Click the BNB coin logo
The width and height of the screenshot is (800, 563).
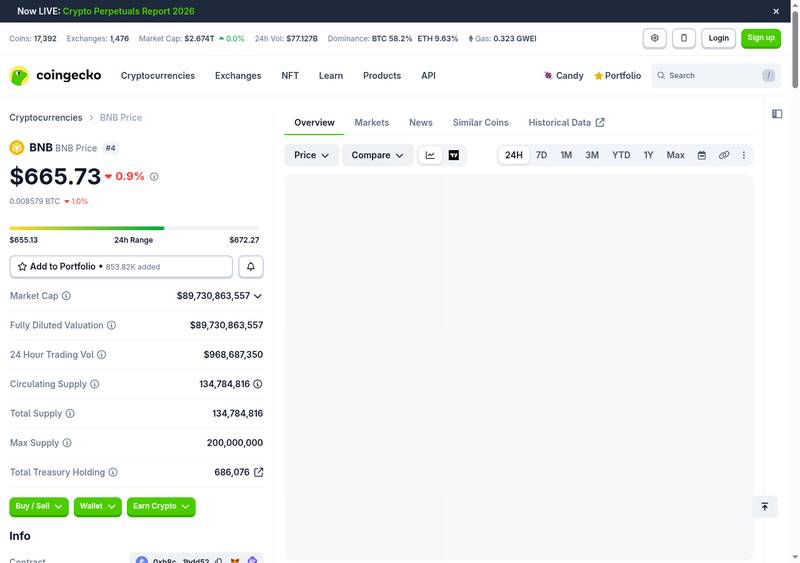click(x=17, y=148)
